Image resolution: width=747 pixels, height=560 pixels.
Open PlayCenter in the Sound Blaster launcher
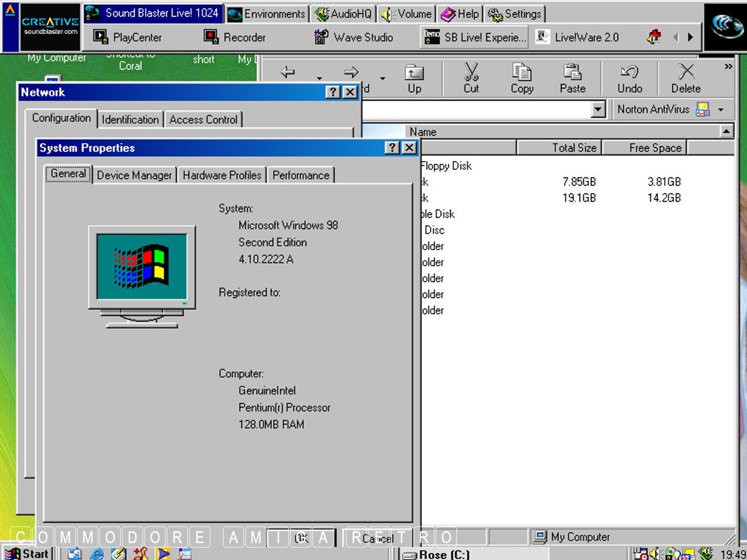click(128, 37)
